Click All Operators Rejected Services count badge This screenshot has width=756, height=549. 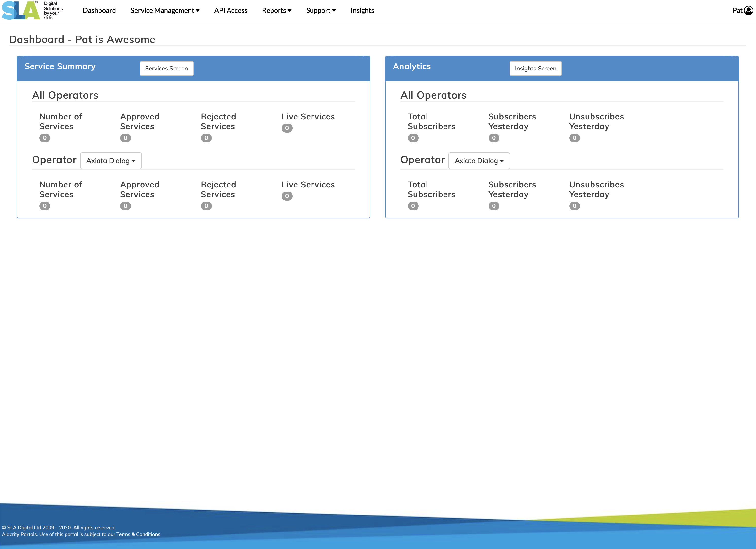(x=206, y=138)
